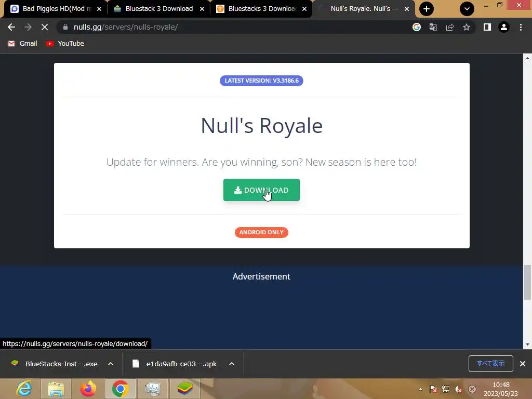
Task: Click the すべて表示 show all downloads button
Action: coord(490,364)
